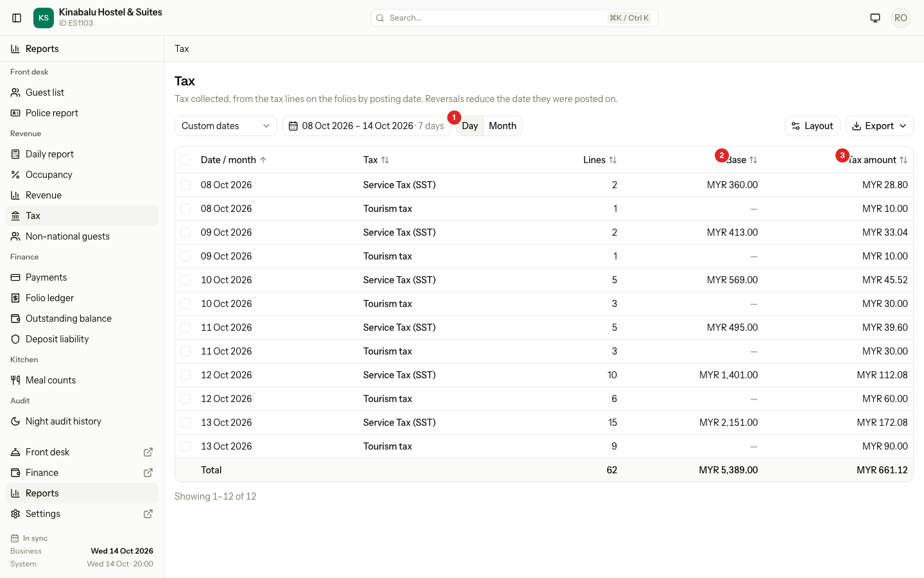This screenshot has width=924, height=578.
Task: Sort by the Lines column arrows
Action: click(613, 160)
